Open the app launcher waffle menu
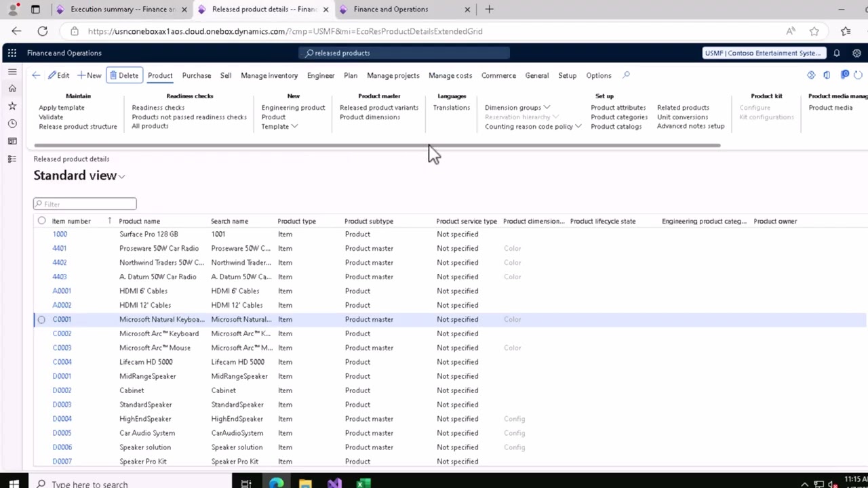Viewport: 868px width, 488px height. point(12,53)
